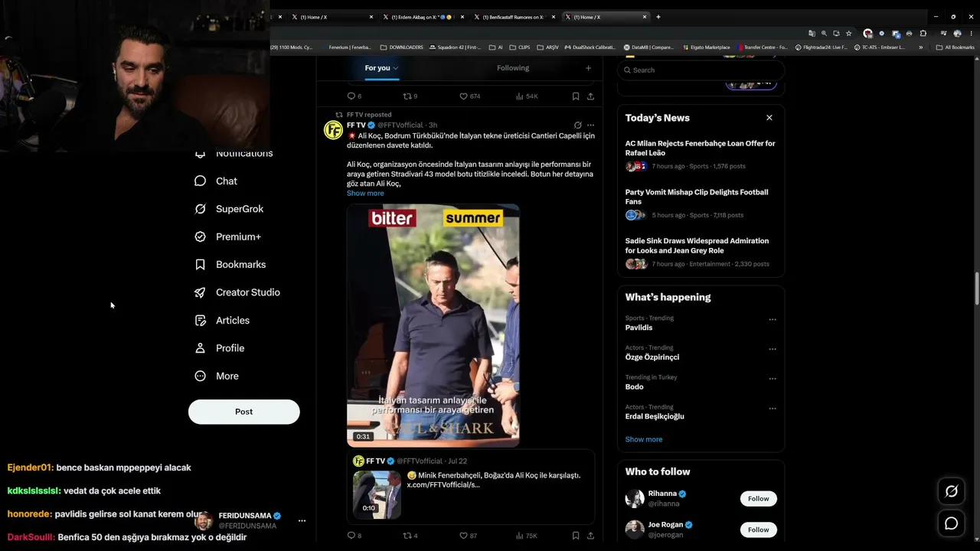Open Flightradar24 bookmark

point(821,47)
